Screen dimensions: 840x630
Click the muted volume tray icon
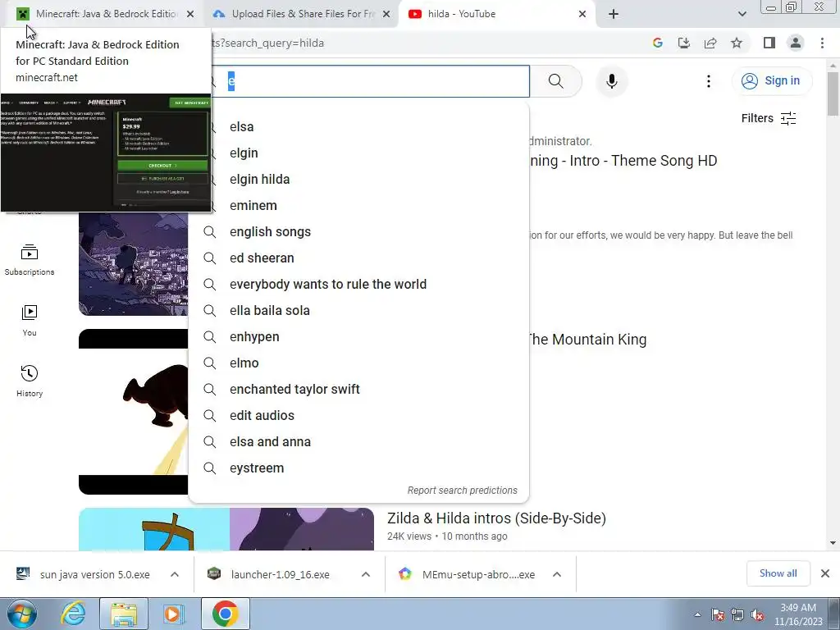pos(757,615)
